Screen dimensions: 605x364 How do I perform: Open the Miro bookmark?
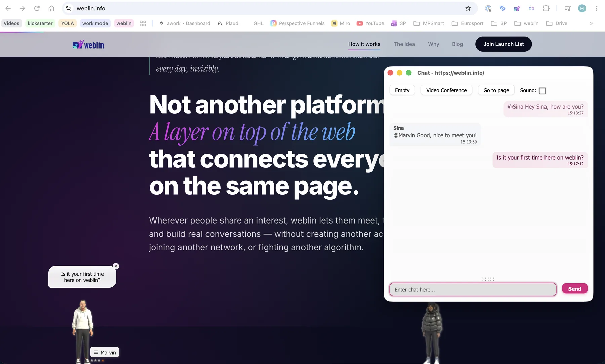(x=340, y=23)
